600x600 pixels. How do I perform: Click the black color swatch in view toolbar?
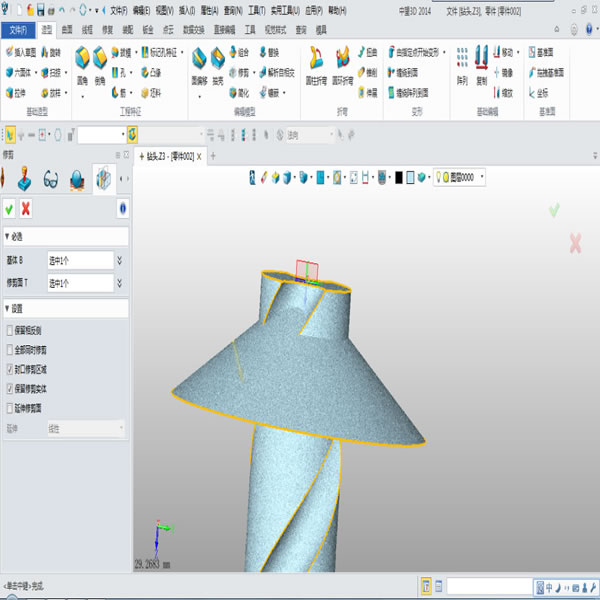pyautogui.click(x=398, y=177)
